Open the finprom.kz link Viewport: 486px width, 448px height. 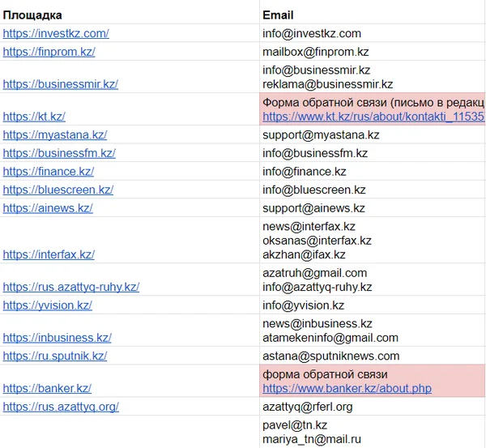(x=49, y=52)
